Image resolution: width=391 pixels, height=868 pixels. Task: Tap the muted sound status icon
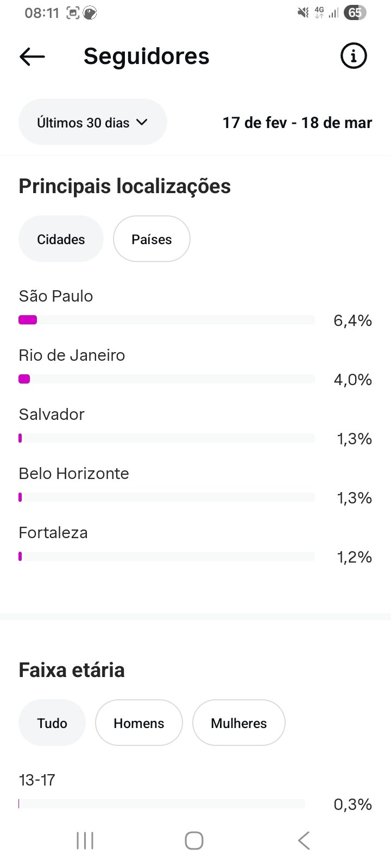(x=303, y=12)
